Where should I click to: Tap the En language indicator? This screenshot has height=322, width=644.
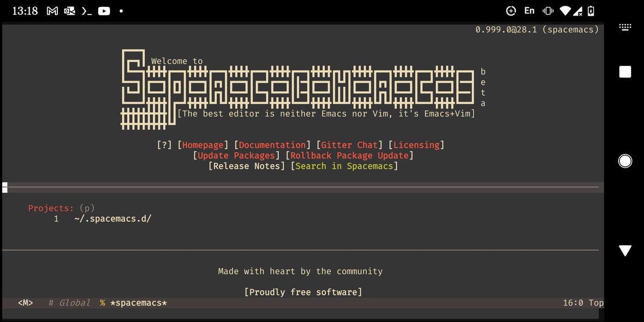(x=529, y=11)
